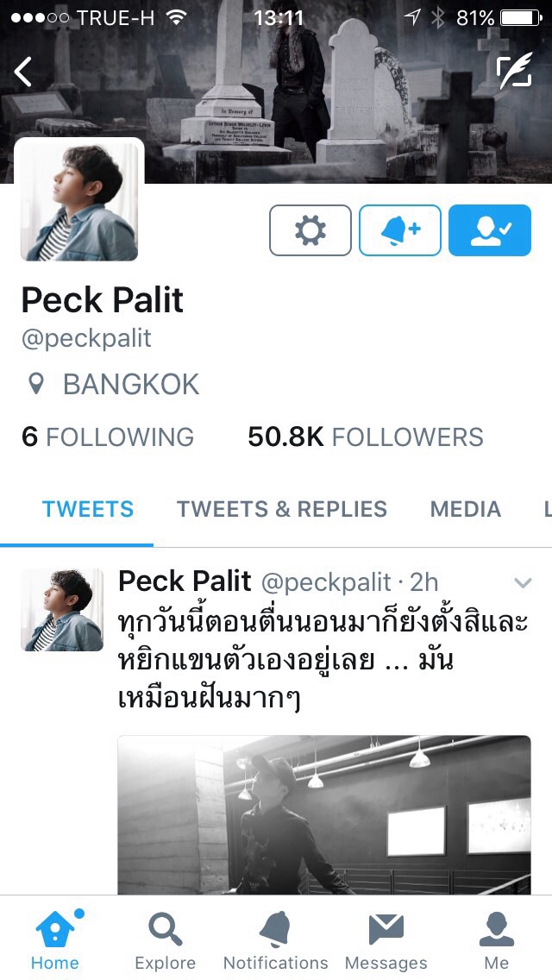The height and width of the screenshot is (980, 552).
Task: Tap the back arrow icon
Action: click(23, 72)
